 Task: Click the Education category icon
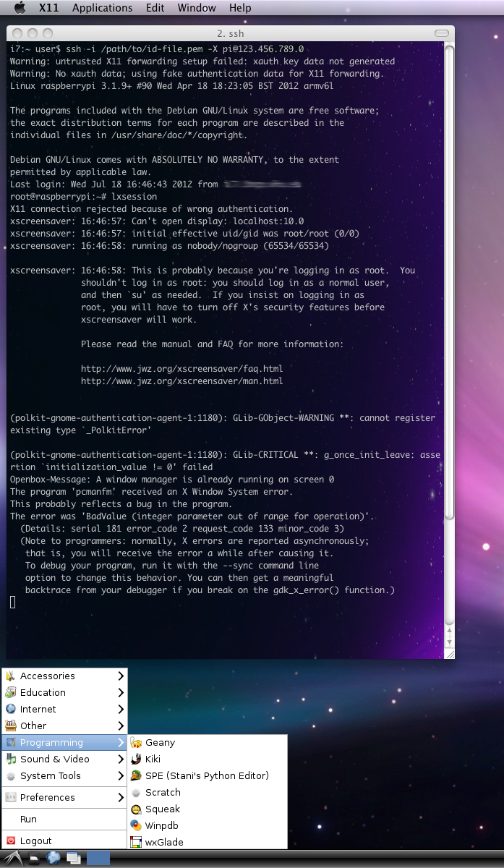click(x=11, y=692)
